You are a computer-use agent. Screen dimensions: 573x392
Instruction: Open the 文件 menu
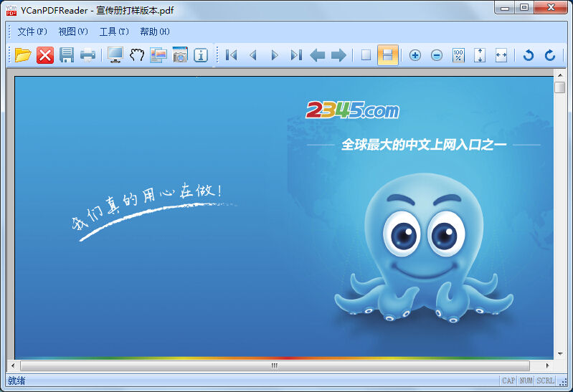[x=32, y=32]
